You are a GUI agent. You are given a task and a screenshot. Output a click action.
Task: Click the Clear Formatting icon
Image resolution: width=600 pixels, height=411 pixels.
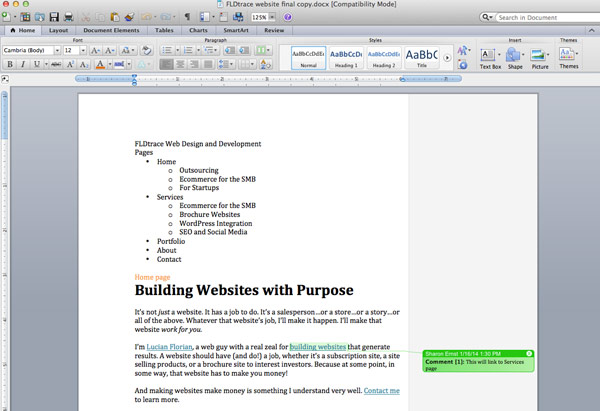146,50
